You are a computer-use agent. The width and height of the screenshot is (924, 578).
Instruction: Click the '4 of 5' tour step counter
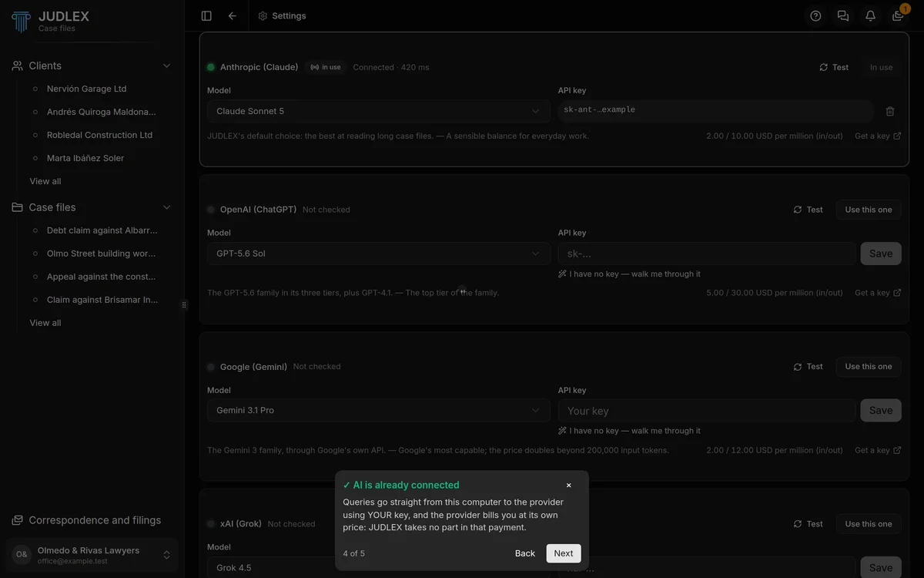(x=354, y=553)
